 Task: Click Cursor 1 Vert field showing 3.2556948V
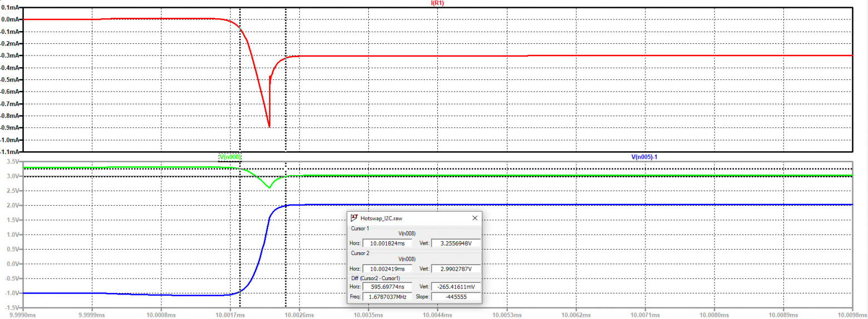(456, 243)
